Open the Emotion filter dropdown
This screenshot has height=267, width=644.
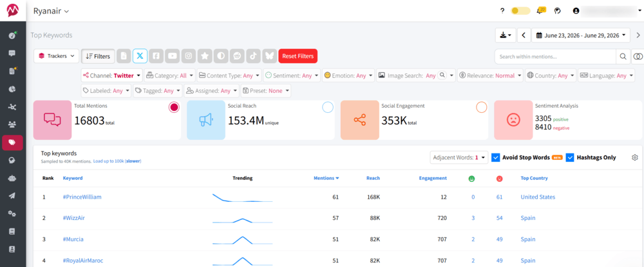(348, 75)
